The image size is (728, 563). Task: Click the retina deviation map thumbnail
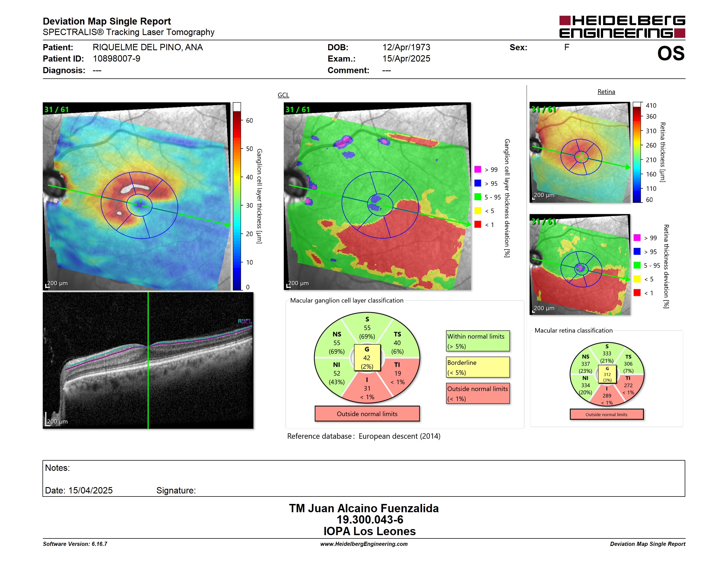tap(580, 264)
